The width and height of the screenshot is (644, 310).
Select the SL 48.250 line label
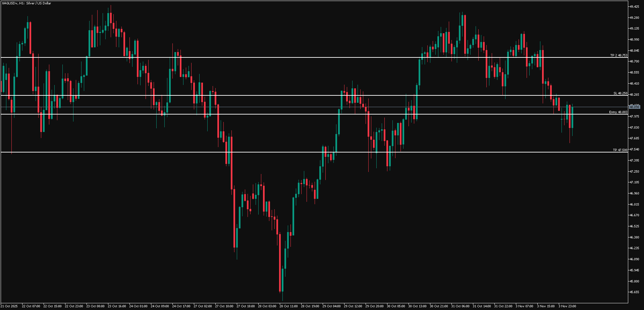[620, 93]
